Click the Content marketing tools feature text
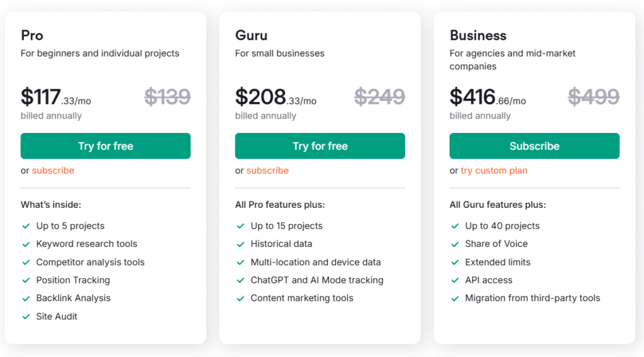Image resolution: width=644 pixels, height=357 pixels. (302, 298)
